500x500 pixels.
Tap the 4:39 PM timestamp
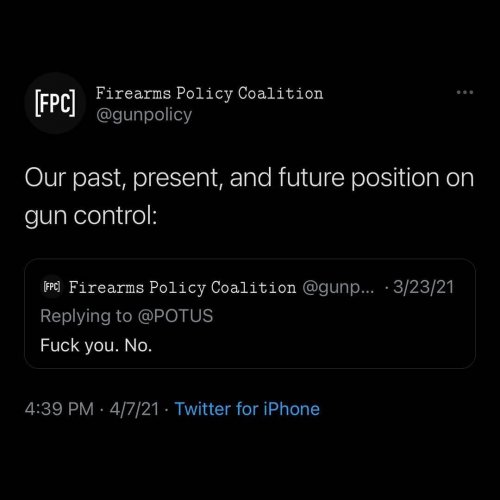(59, 409)
